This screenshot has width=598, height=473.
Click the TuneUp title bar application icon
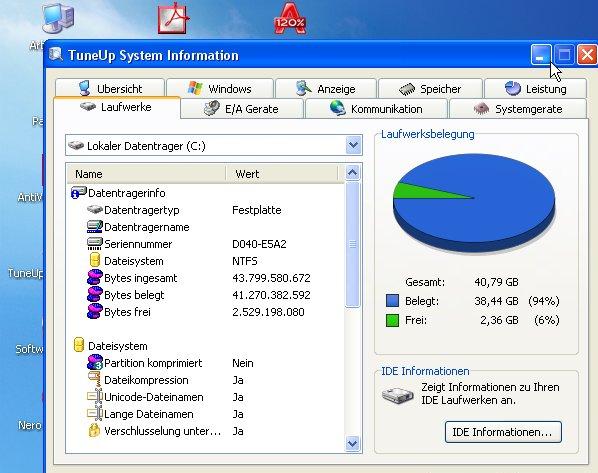(x=56, y=54)
